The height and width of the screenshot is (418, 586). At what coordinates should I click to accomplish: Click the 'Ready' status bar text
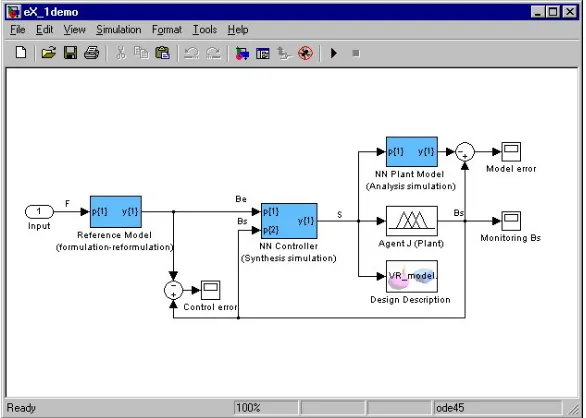coord(21,408)
